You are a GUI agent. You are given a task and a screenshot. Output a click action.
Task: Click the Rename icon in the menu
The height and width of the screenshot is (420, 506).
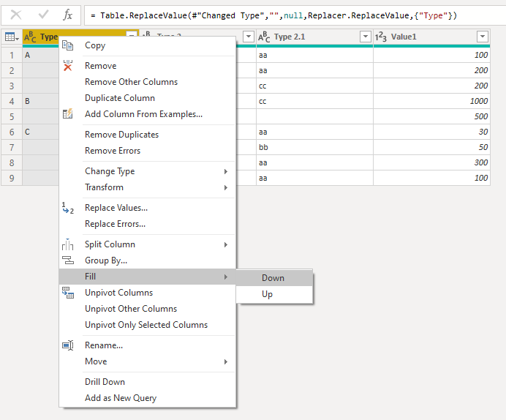68,345
